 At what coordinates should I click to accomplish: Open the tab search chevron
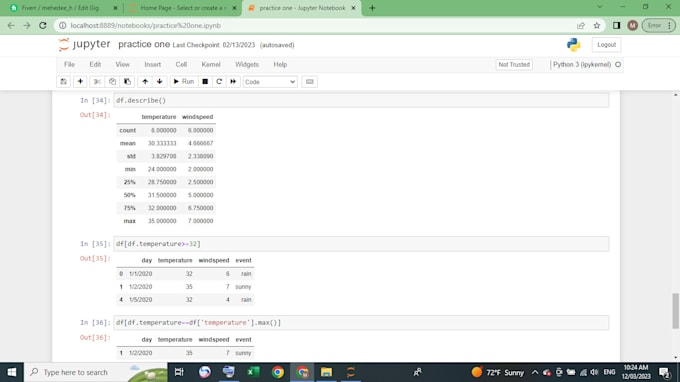pyautogui.click(x=600, y=7)
